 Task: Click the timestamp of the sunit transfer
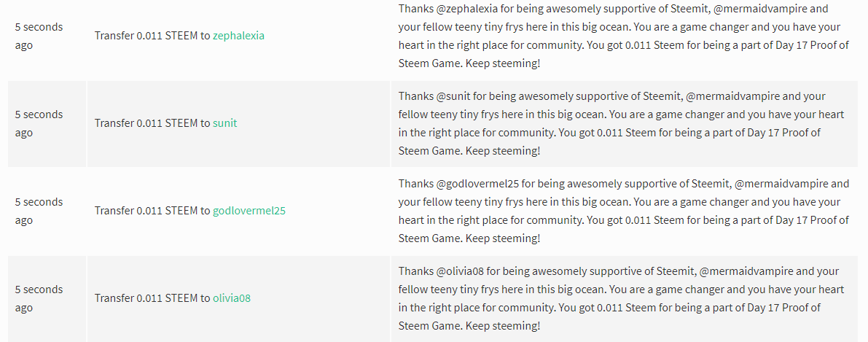(x=39, y=123)
